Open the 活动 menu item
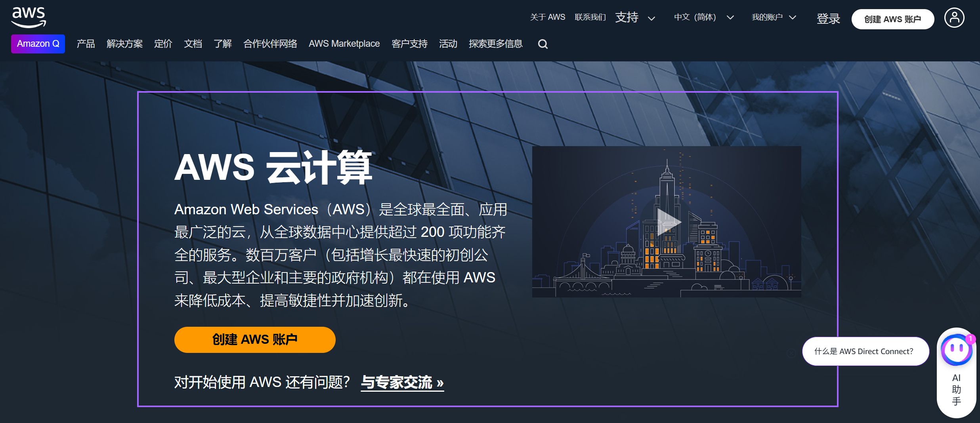The height and width of the screenshot is (423, 980). (x=448, y=44)
